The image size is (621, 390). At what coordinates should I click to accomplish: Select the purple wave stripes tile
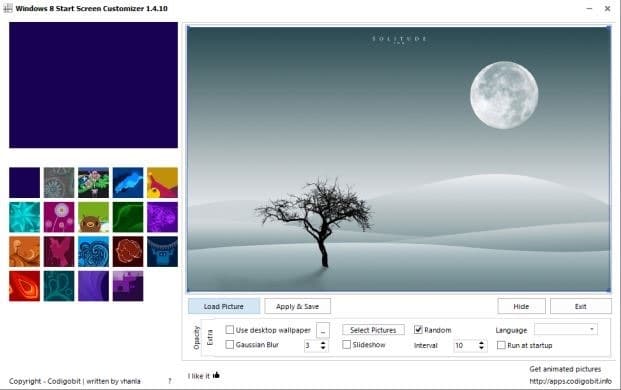tap(93, 286)
